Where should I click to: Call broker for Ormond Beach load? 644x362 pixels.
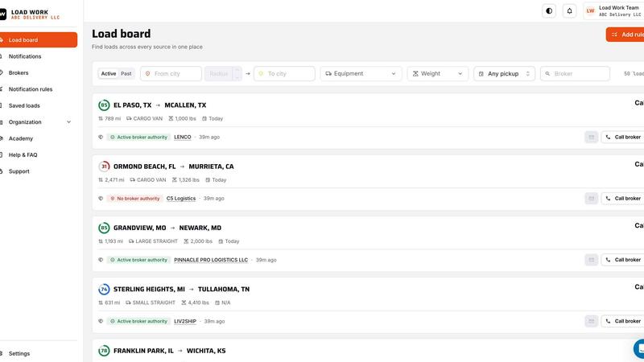click(622, 198)
